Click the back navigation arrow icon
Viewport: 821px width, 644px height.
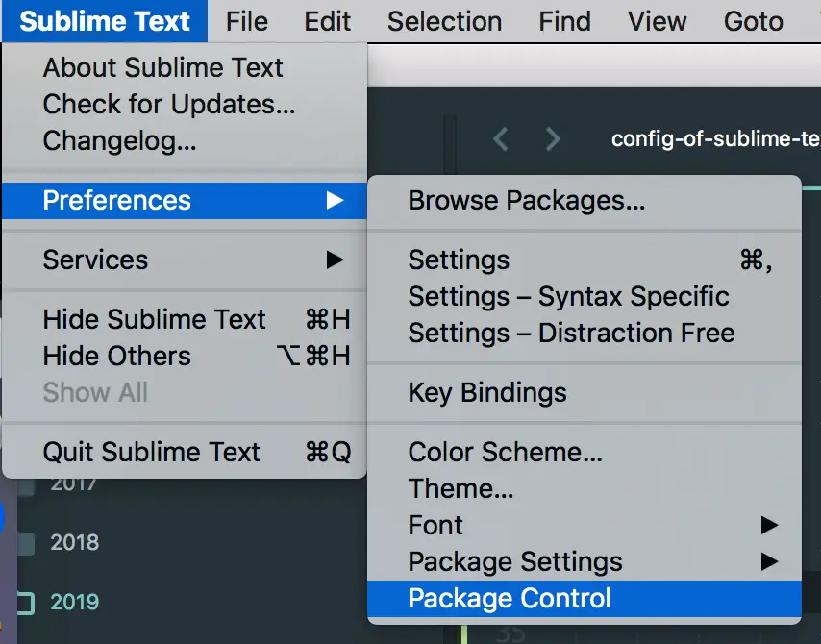tap(501, 139)
